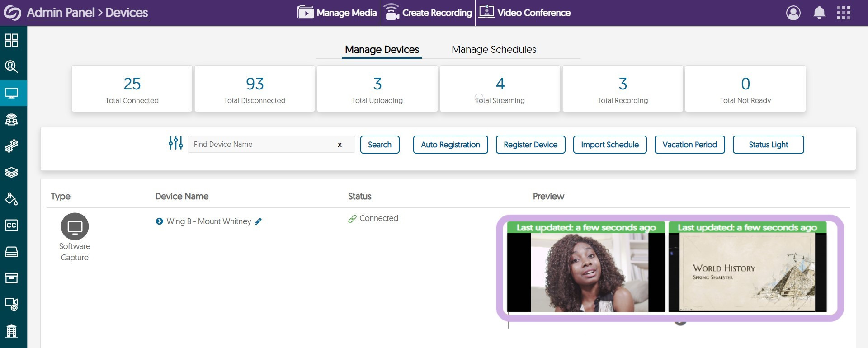
Task: Edit Wing B - Mount Whitney name pencil
Action: (258, 221)
